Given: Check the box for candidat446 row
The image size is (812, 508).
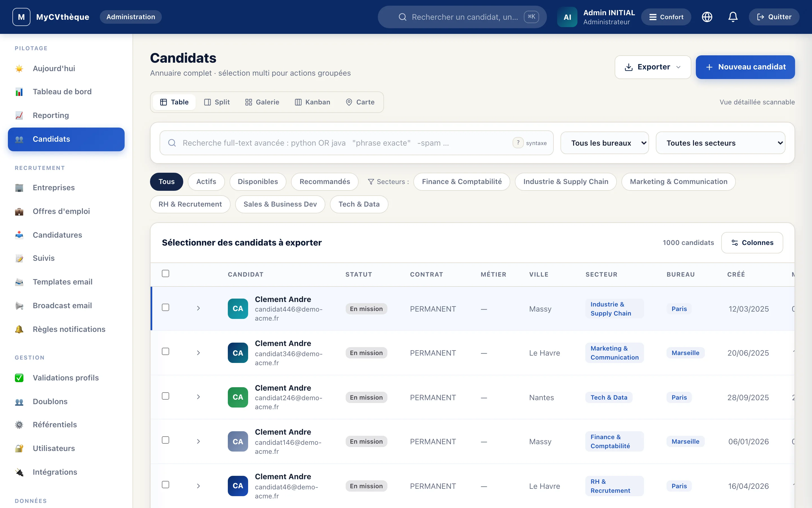Looking at the screenshot, I should pos(166,307).
